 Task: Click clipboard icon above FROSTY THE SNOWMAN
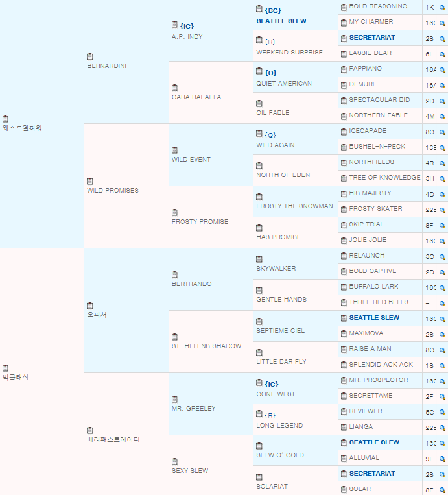click(259, 197)
